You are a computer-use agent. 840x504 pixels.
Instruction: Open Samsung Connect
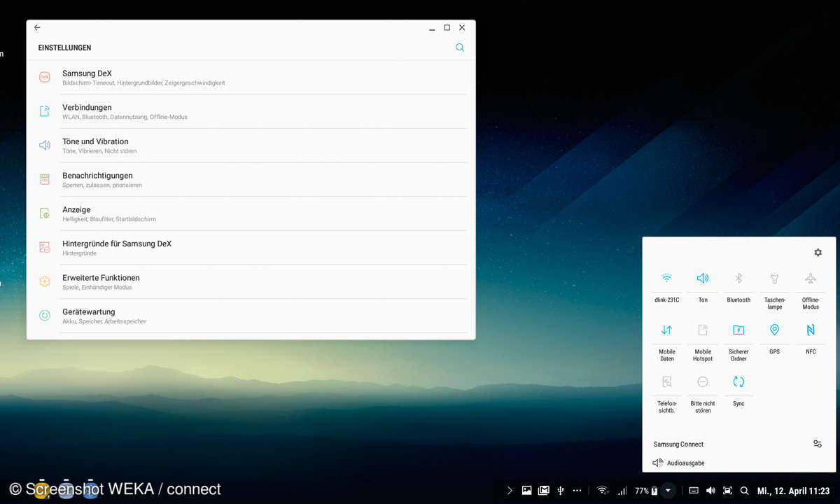pyautogui.click(x=678, y=444)
